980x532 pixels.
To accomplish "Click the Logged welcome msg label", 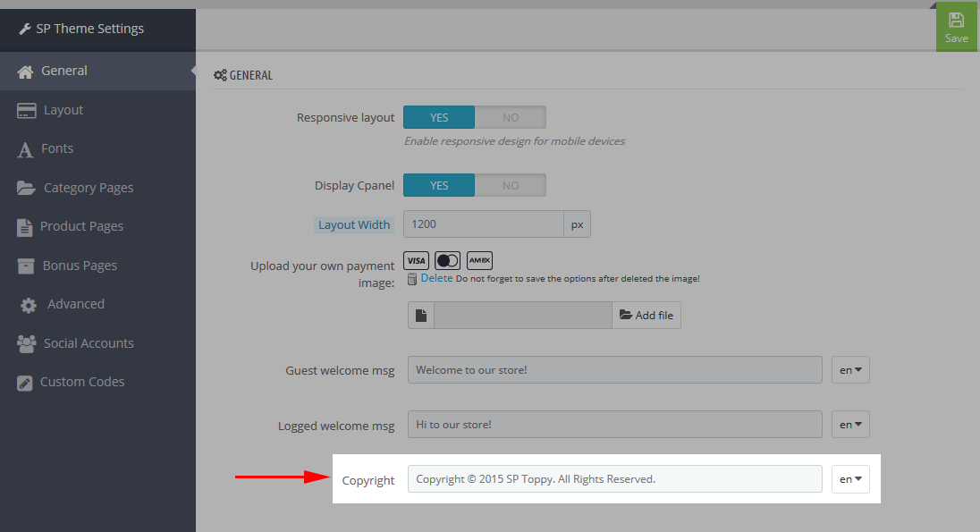I will [336, 426].
